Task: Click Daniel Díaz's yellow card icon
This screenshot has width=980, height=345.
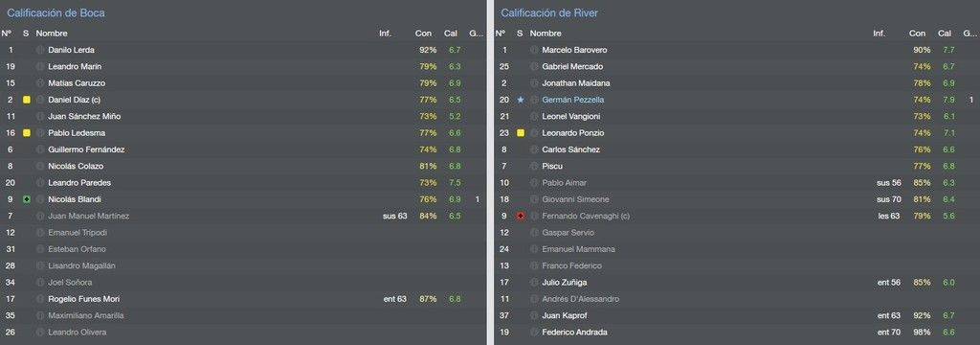Action: 26,100
